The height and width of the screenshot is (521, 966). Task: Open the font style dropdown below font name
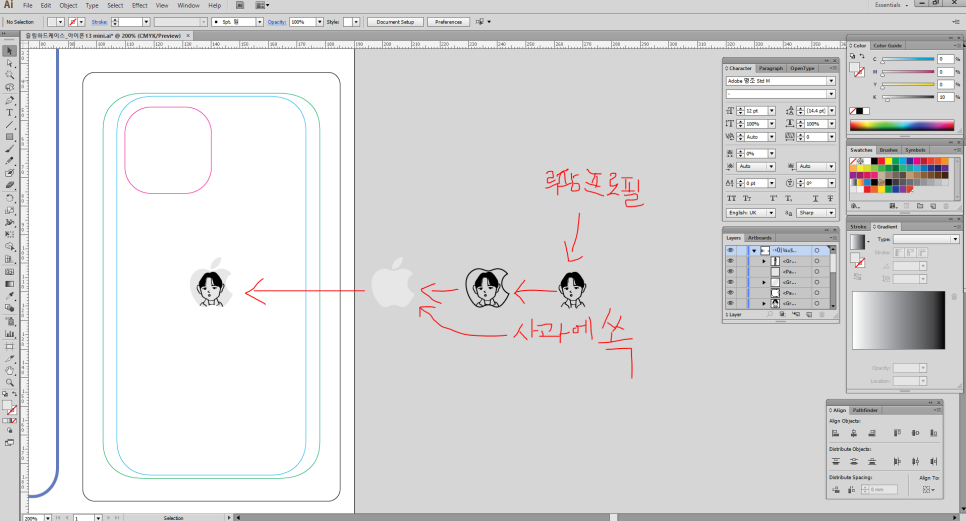coord(831,94)
